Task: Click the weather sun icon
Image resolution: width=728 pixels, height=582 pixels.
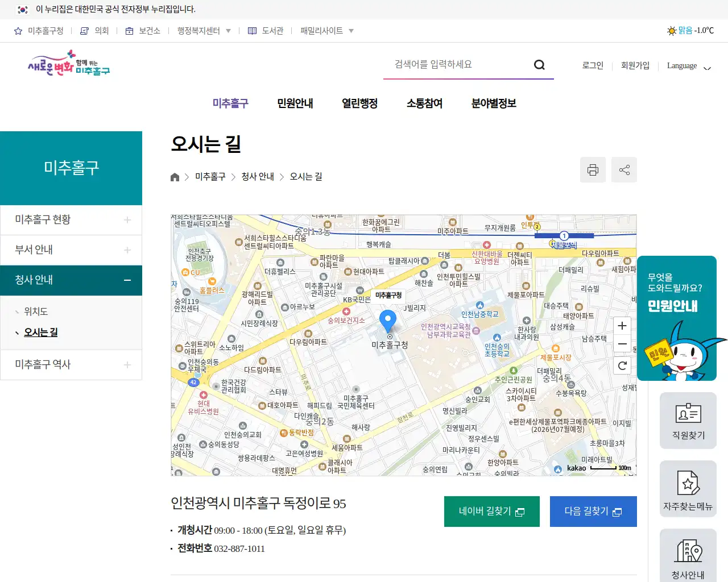Action: [x=671, y=31]
